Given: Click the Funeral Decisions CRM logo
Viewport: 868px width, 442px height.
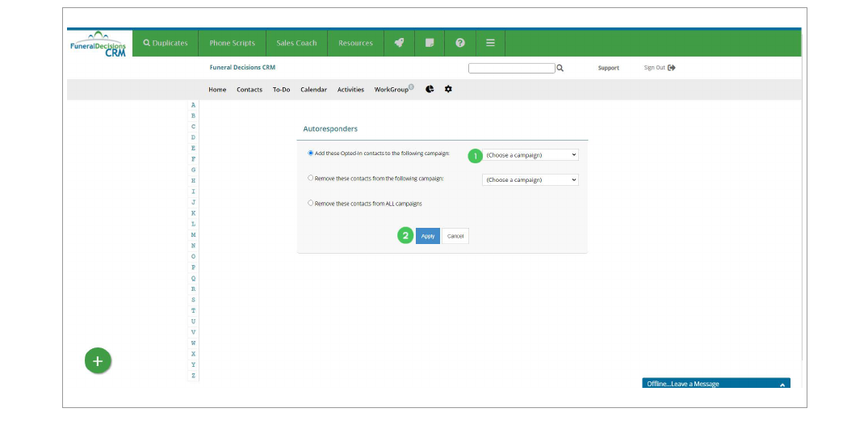Looking at the screenshot, I should 99,44.
